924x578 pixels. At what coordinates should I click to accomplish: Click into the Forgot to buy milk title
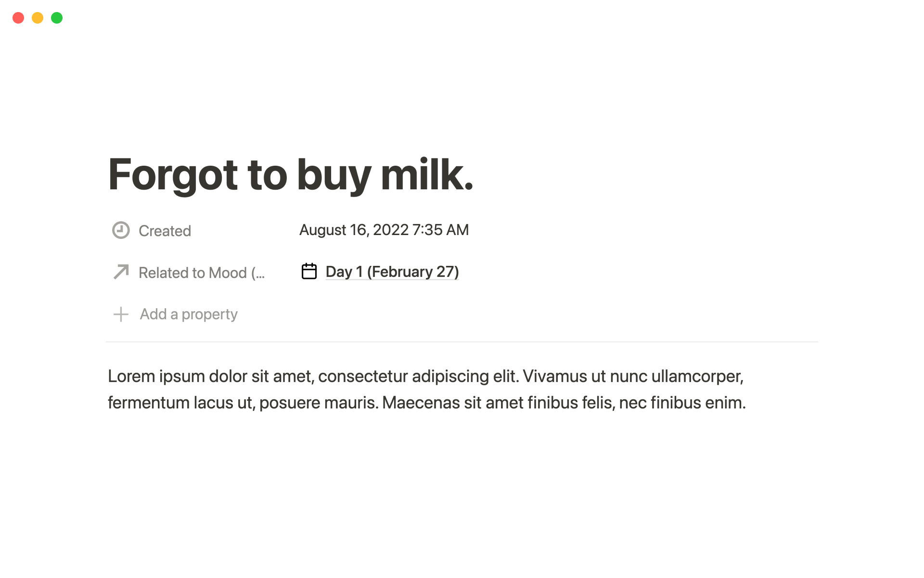click(x=291, y=174)
